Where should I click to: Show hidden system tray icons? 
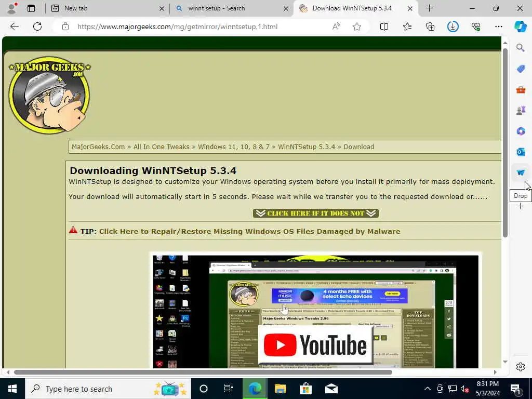pos(428,389)
